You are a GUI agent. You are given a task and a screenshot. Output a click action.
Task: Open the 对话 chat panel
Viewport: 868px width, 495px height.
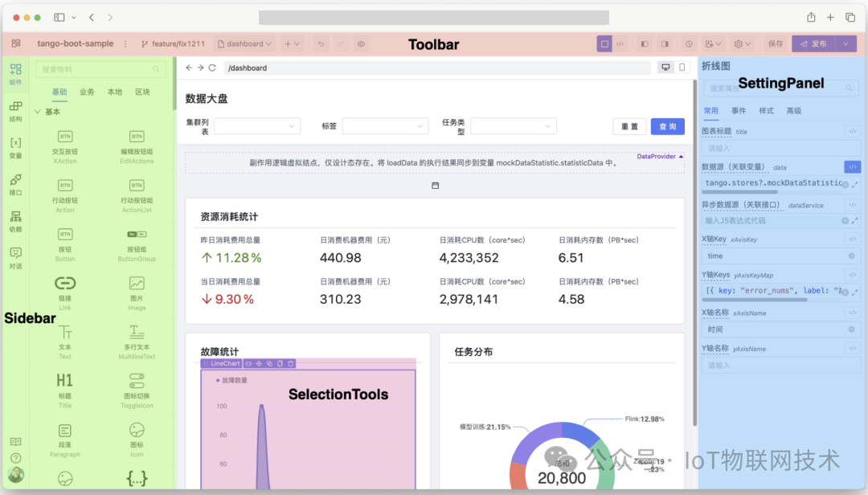pyautogui.click(x=15, y=258)
